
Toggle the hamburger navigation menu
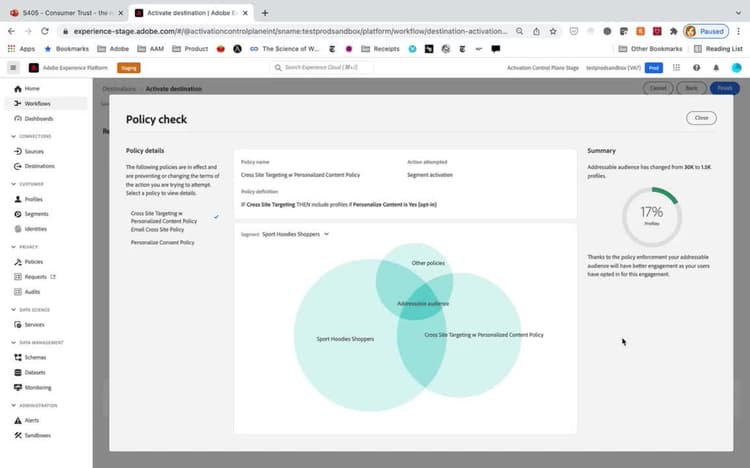[x=13, y=68]
